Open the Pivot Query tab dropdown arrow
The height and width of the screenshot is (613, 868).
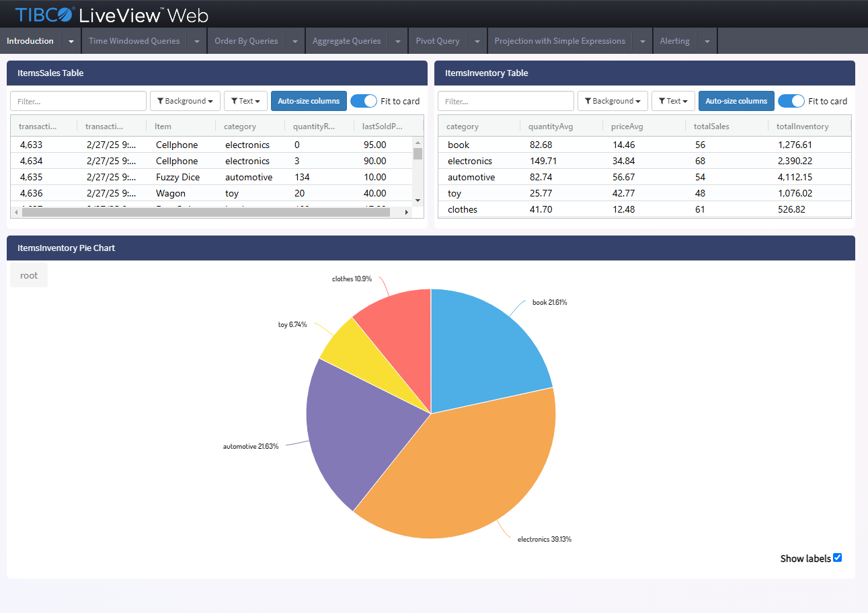pos(477,41)
